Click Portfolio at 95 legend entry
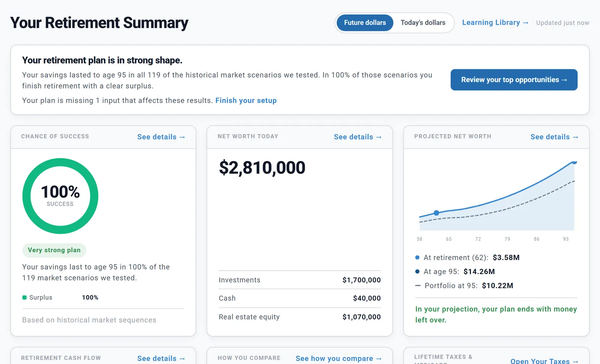The height and width of the screenshot is (364, 600). coord(464,286)
